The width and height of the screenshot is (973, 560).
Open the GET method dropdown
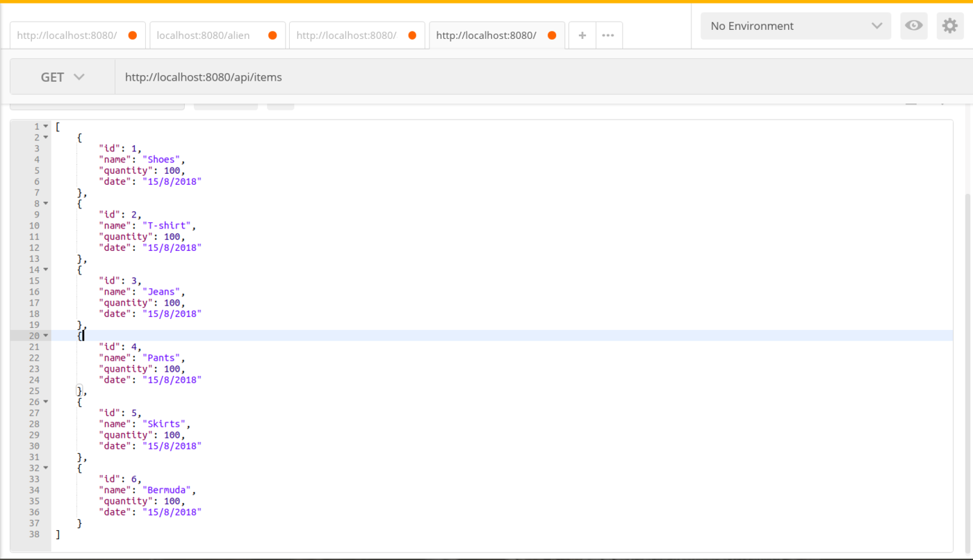point(61,76)
